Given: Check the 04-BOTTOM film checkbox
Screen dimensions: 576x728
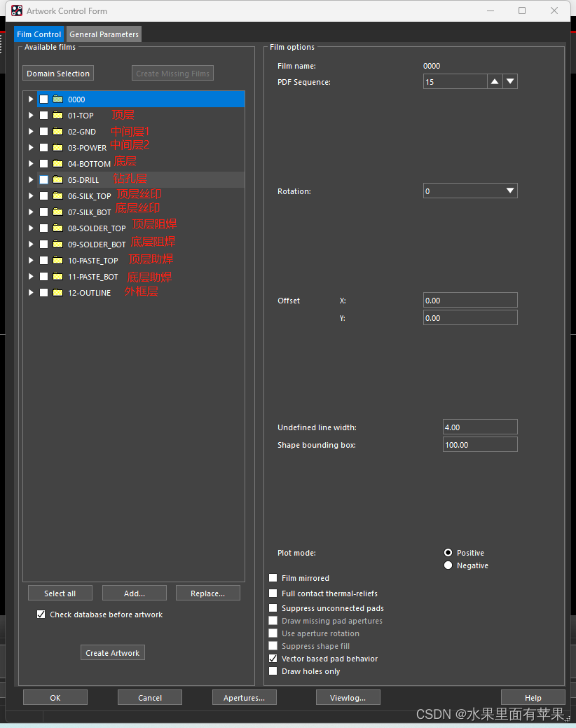Looking at the screenshot, I should 43,164.
